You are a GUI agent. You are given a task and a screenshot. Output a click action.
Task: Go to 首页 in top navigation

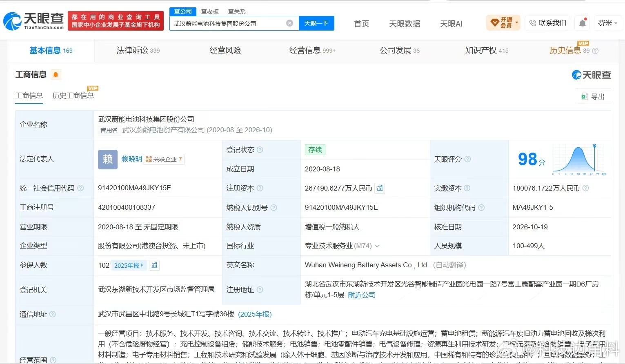pyautogui.click(x=361, y=24)
